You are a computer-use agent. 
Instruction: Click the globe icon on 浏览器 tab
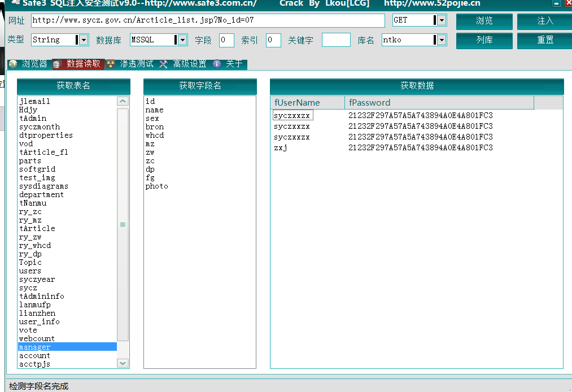click(13, 64)
